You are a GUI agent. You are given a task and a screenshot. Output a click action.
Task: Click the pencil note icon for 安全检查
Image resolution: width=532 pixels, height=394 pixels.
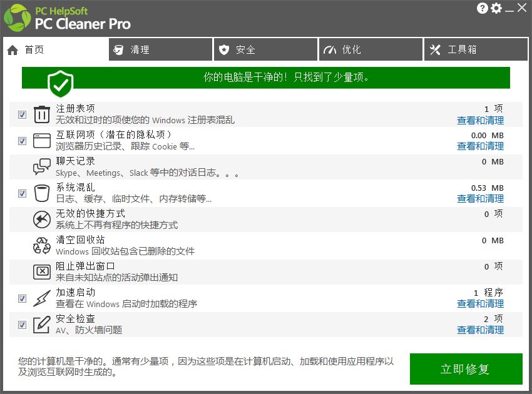pos(42,325)
